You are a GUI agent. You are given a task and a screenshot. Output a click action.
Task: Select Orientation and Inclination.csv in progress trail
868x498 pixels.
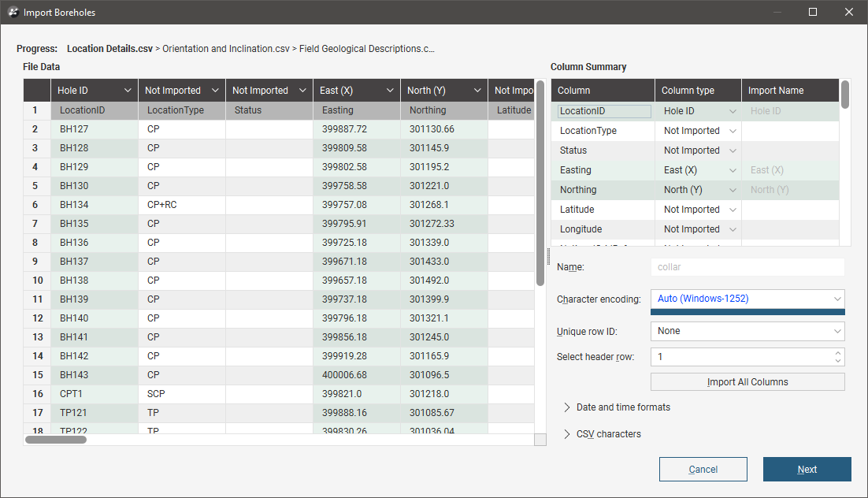pyautogui.click(x=224, y=49)
